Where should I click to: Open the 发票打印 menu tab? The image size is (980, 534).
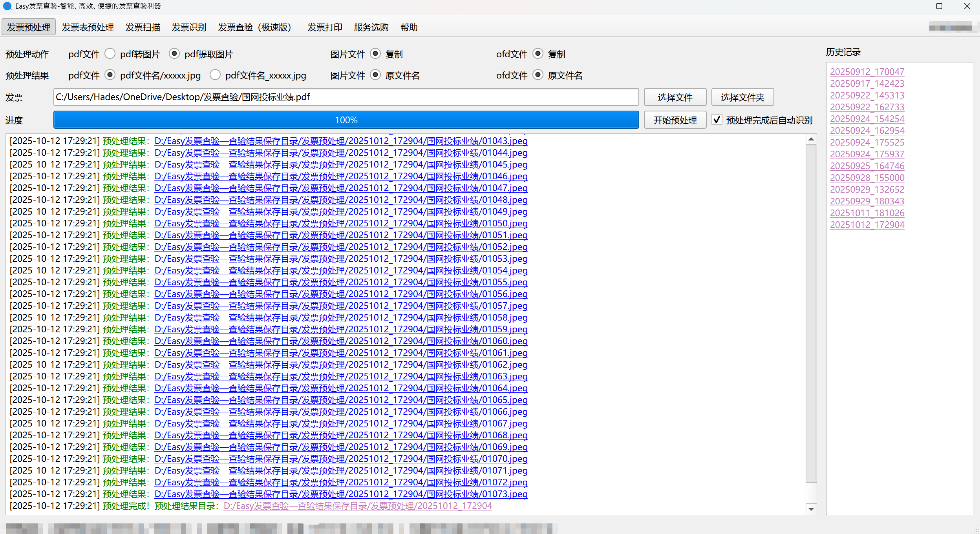click(x=325, y=27)
